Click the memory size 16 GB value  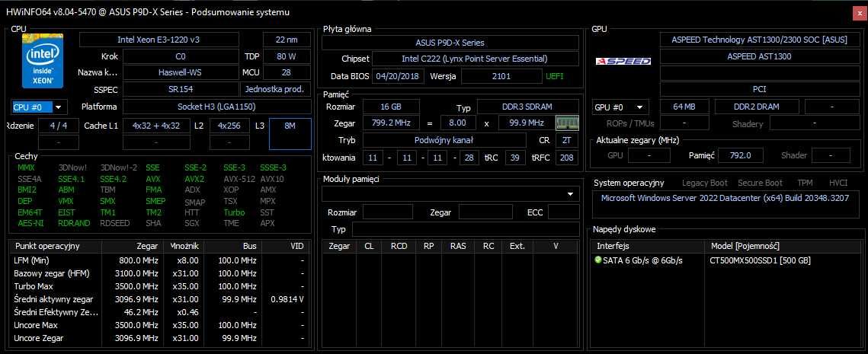click(391, 107)
